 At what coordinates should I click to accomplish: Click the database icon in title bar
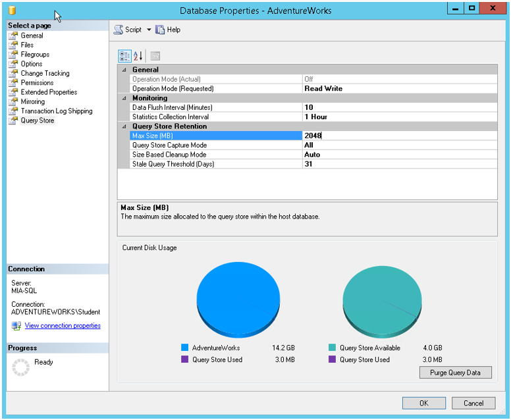[x=13, y=11]
